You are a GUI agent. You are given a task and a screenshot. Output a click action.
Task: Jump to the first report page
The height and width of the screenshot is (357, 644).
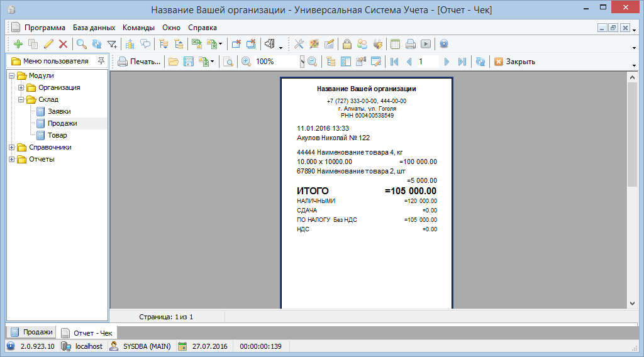tap(394, 62)
